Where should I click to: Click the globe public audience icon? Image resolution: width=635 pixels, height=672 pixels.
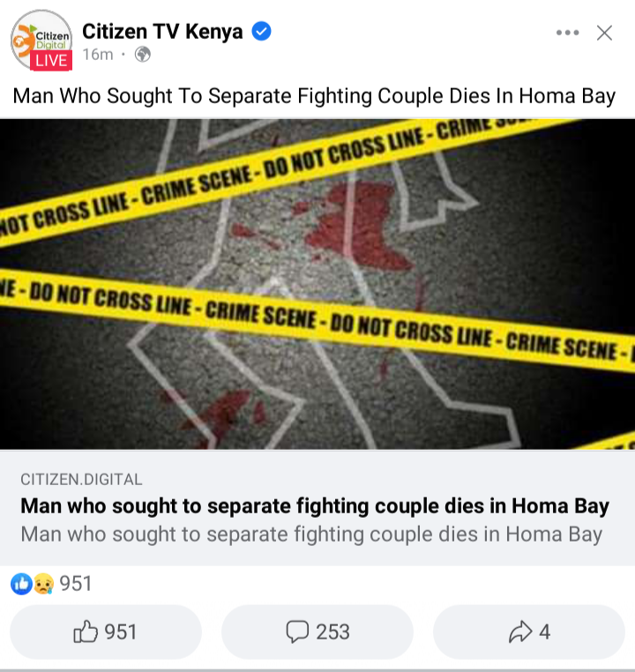[x=143, y=55]
